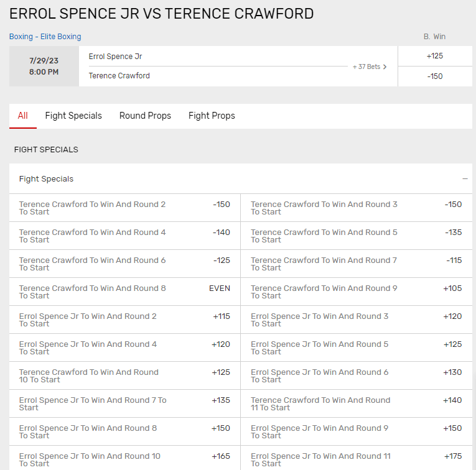Choose Crawford To Win And Round 7 at -115

(x=357, y=264)
